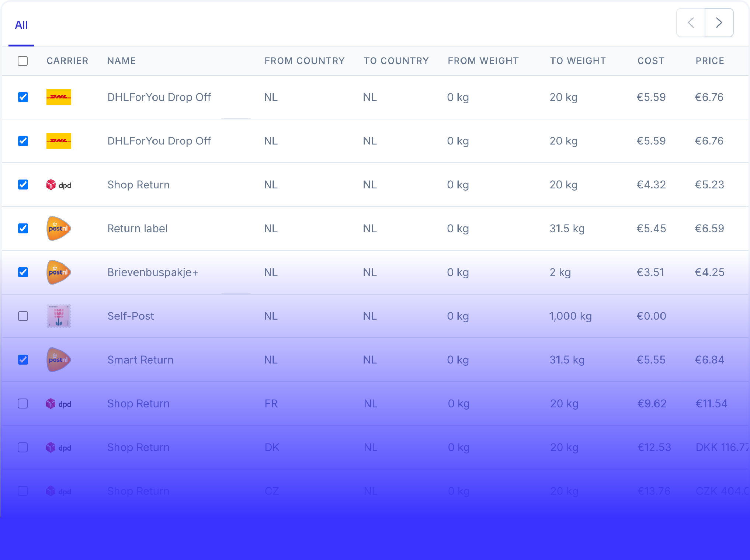This screenshot has width=750, height=560.
Task: Sort by the Carrier column header
Action: pyautogui.click(x=67, y=61)
